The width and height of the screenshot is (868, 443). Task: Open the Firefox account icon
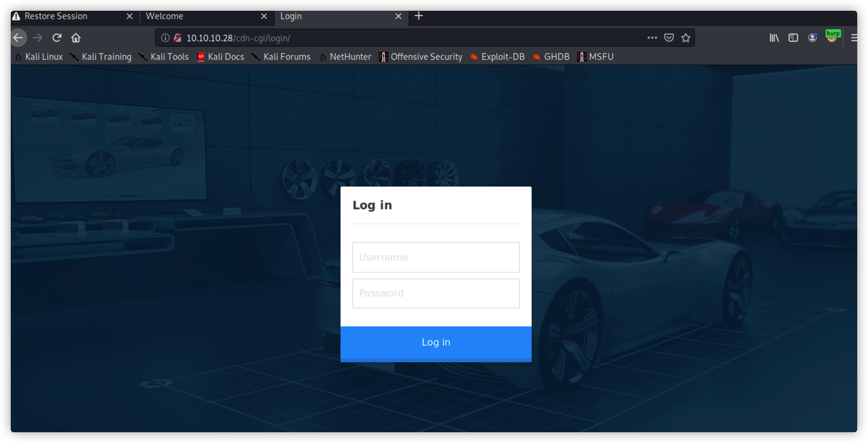tap(812, 38)
